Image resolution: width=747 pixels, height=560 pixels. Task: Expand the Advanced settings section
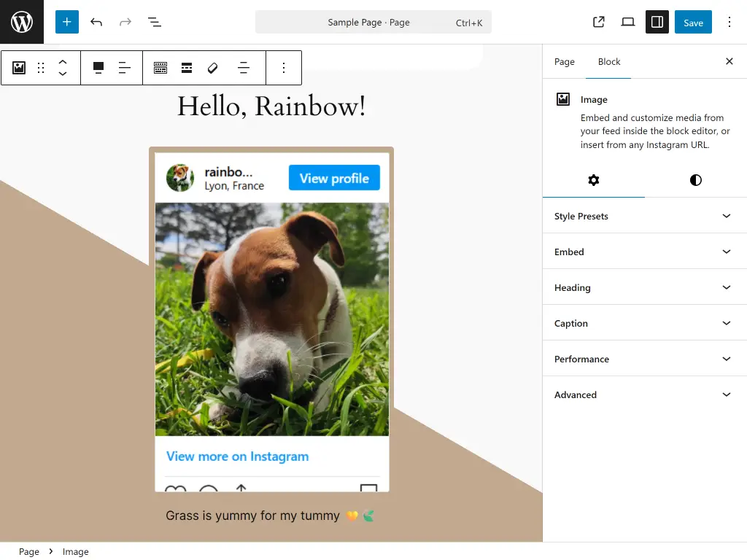[x=644, y=394]
